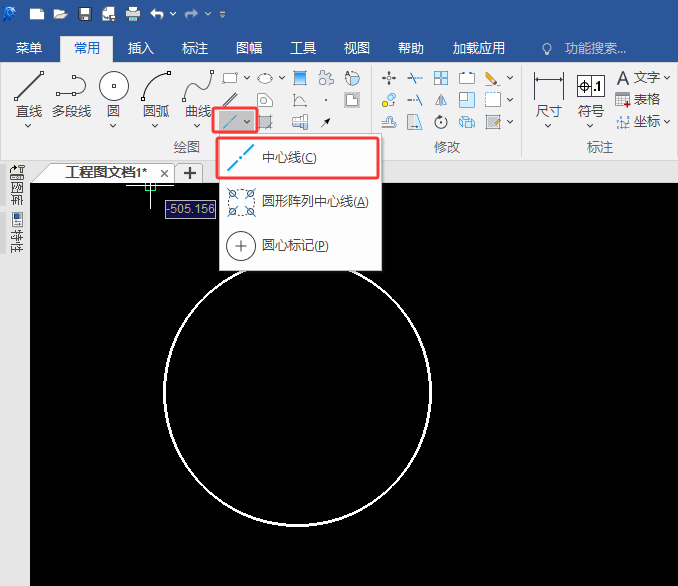
Task: Select the 圆弧 arc tool
Action: pos(156,95)
